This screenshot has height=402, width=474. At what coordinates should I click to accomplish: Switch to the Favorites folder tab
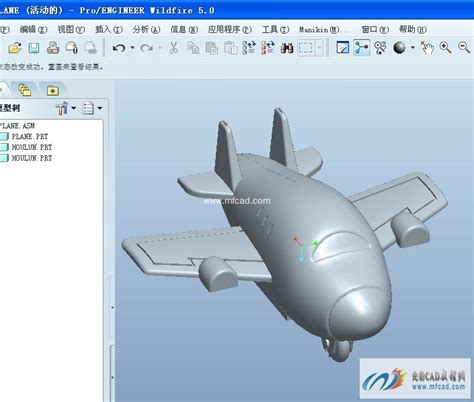(53, 90)
